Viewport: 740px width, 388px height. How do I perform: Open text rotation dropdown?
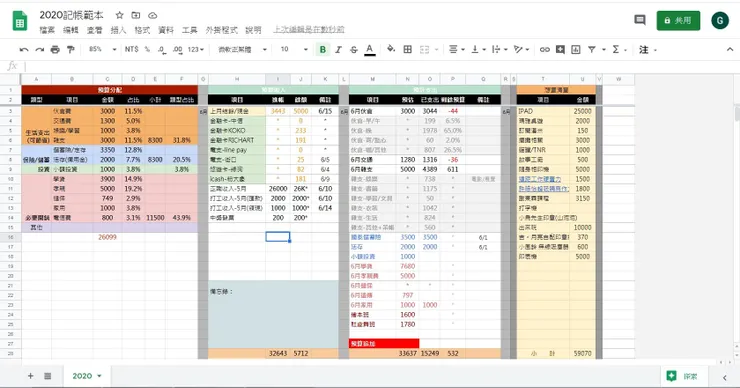point(521,49)
